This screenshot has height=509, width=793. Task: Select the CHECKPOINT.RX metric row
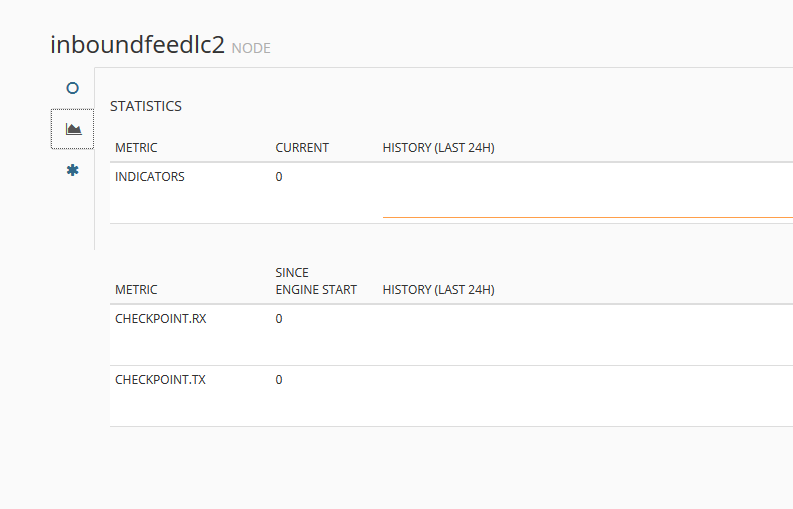[161, 319]
